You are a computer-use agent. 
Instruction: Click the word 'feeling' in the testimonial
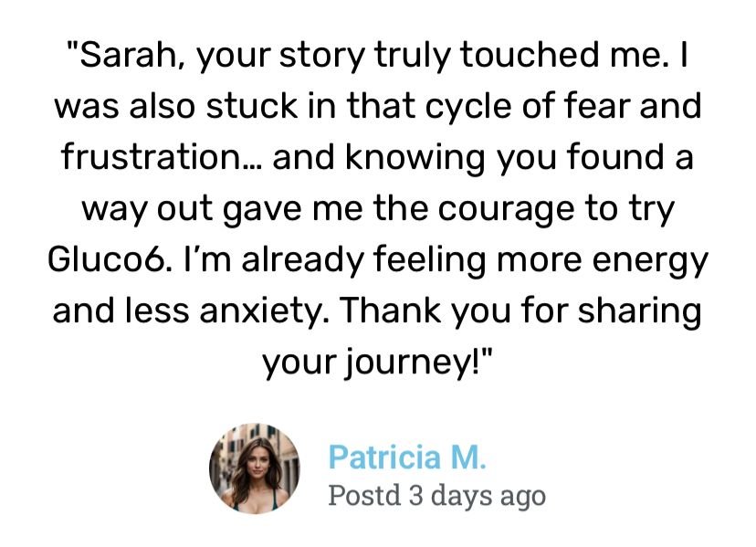click(429, 260)
